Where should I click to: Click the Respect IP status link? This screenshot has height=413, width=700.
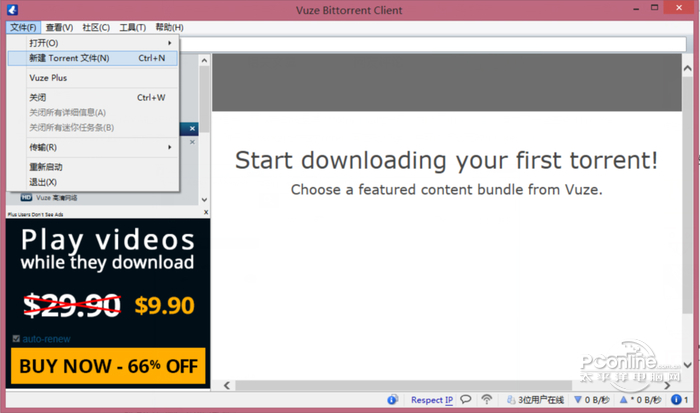tap(432, 400)
